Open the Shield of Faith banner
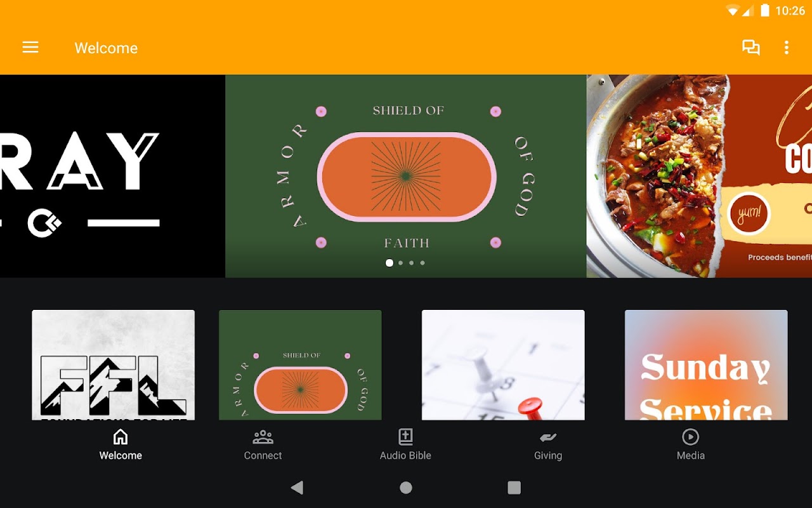812x508 pixels. [406, 176]
